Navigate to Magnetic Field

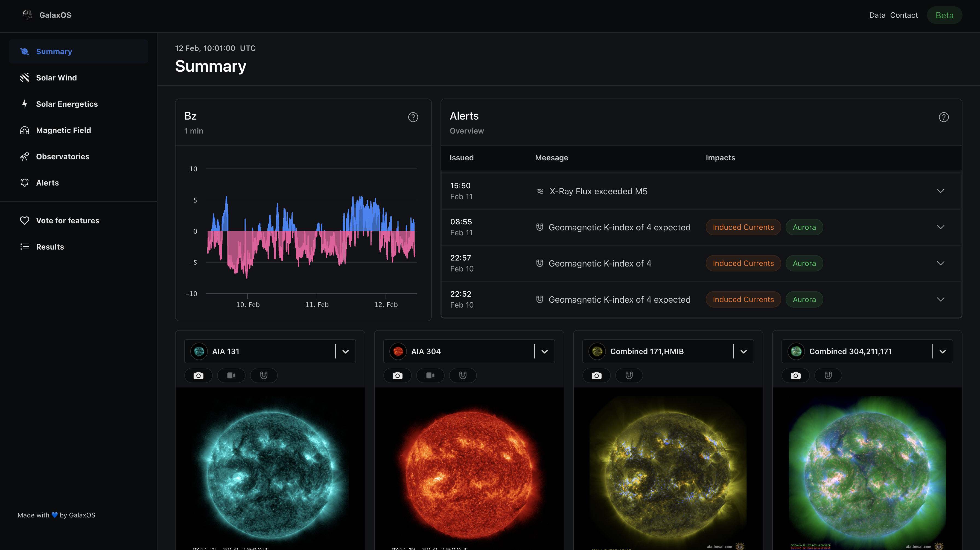[x=78, y=130]
